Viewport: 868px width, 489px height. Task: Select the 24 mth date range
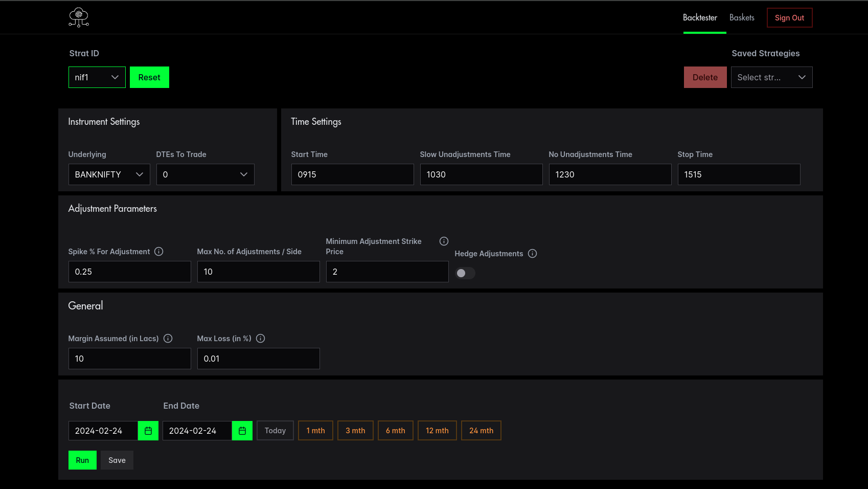(481, 431)
